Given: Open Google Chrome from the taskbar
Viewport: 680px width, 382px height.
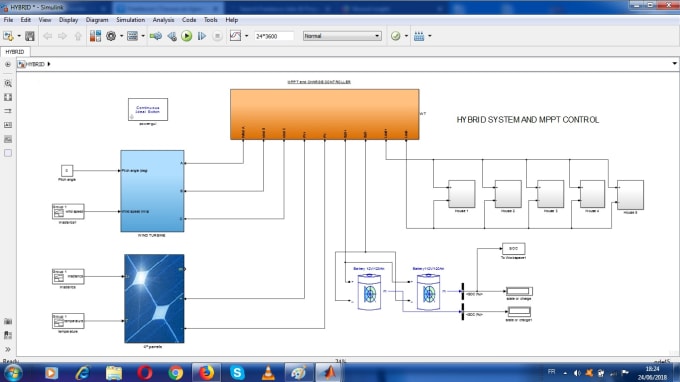Looking at the screenshot, I should pyautogui.click(x=176, y=373).
